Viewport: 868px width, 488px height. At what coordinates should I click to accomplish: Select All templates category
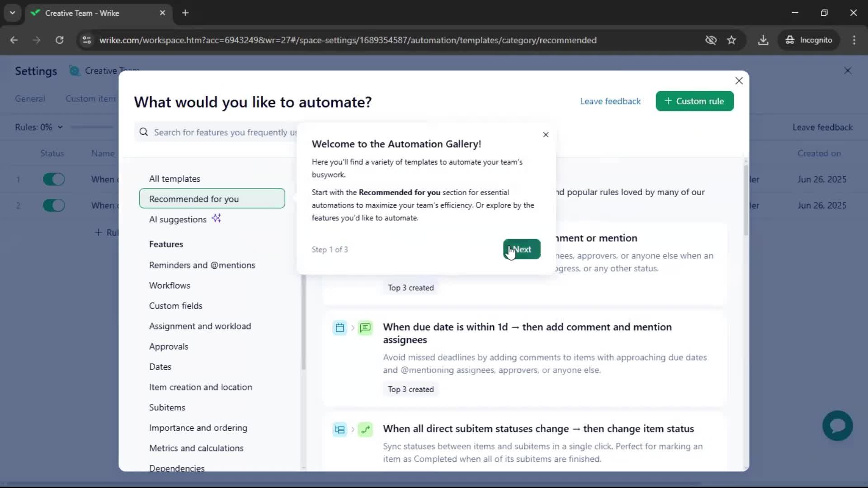pyautogui.click(x=175, y=178)
